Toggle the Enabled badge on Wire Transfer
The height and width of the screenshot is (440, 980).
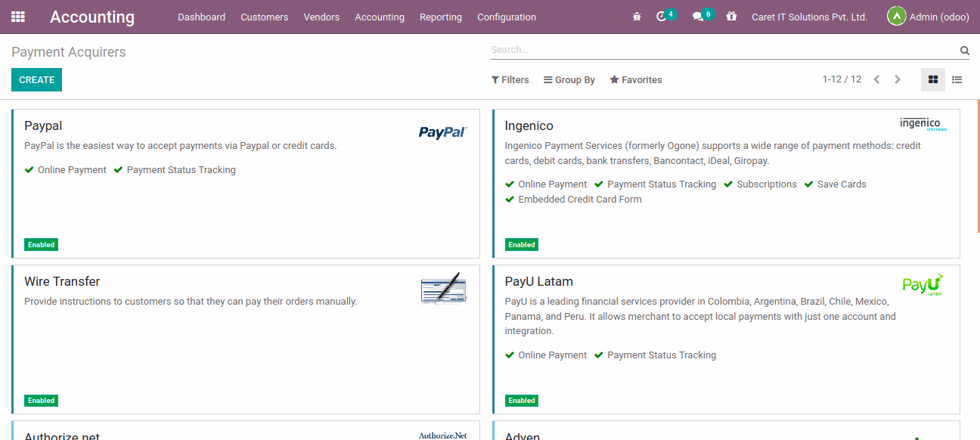click(x=41, y=400)
